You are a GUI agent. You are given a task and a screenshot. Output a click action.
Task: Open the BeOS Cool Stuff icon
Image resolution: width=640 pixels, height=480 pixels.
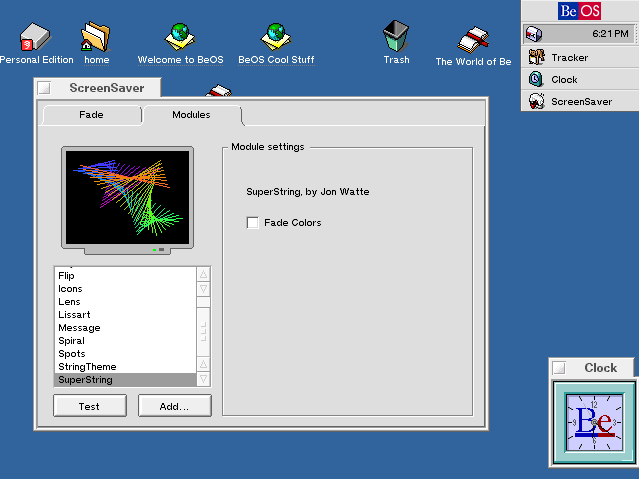(x=276, y=37)
